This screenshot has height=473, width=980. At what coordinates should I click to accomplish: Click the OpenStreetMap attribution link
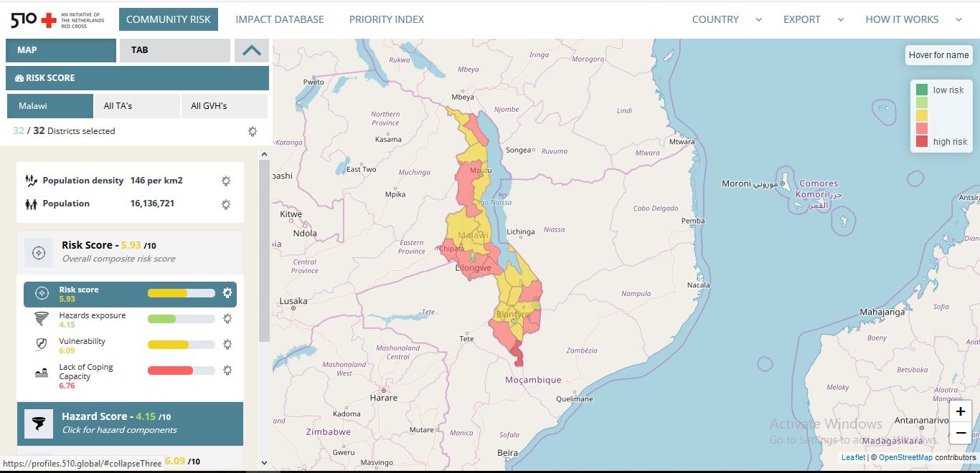(x=906, y=457)
